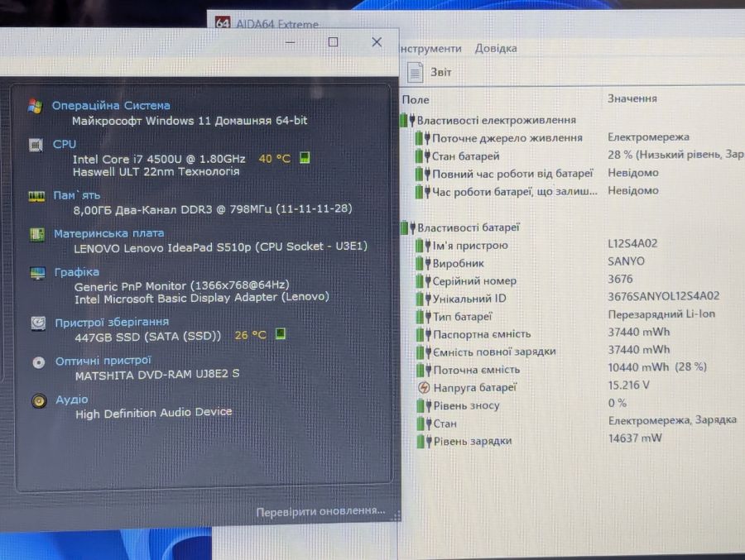Screen dimensions: 745x560
Task: Click the Значення column header
Action: [632, 98]
